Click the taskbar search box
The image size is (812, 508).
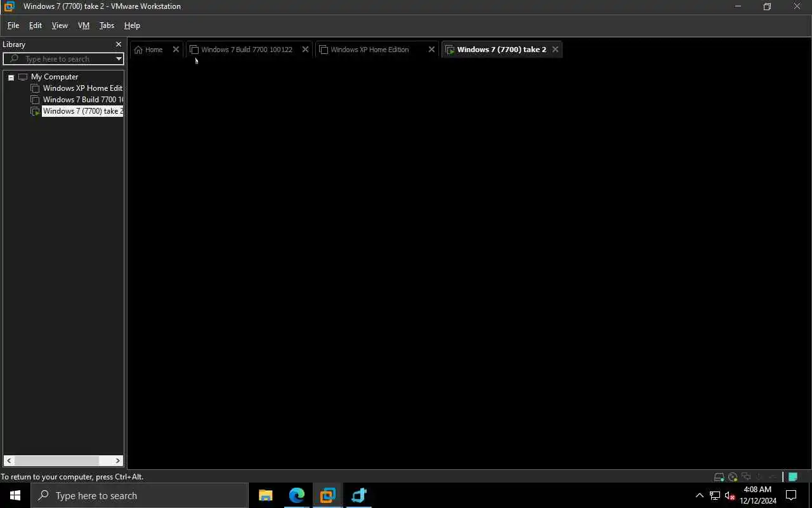pos(140,495)
